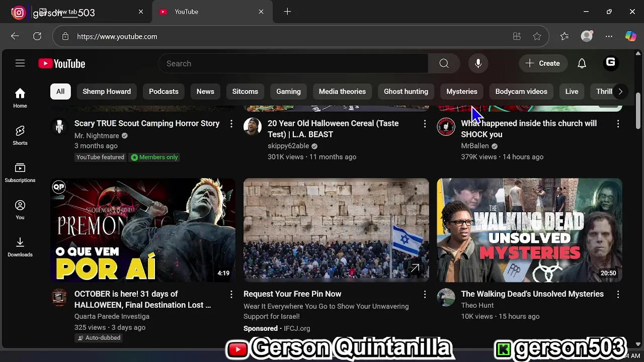The height and width of the screenshot is (362, 644).
Task: Open Copilot icon in browser toolbar
Action: [x=631, y=36]
